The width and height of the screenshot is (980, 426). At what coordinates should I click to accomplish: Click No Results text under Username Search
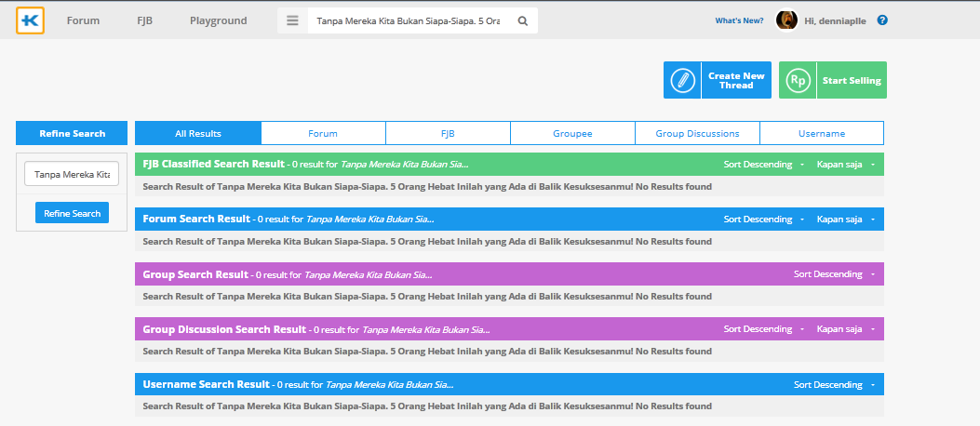(x=427, y=406)
